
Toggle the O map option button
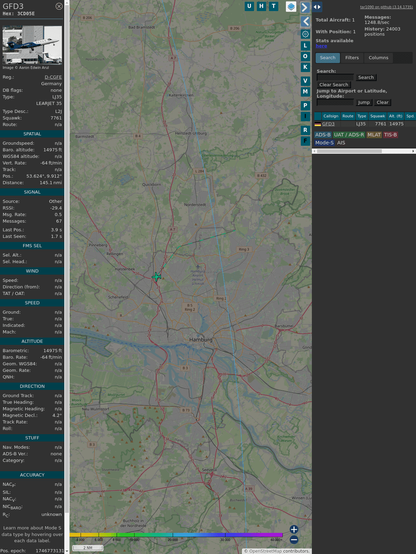[305, 56]
